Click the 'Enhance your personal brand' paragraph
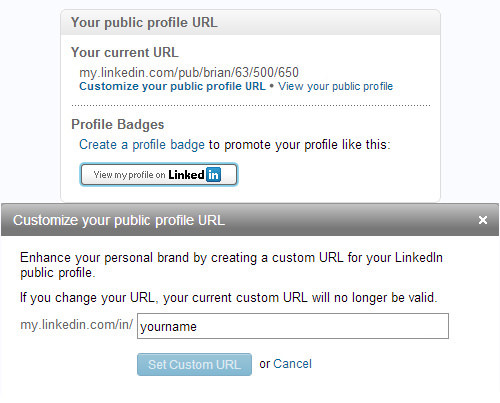This screenshot has width=500, height=403. pos(231,265)
